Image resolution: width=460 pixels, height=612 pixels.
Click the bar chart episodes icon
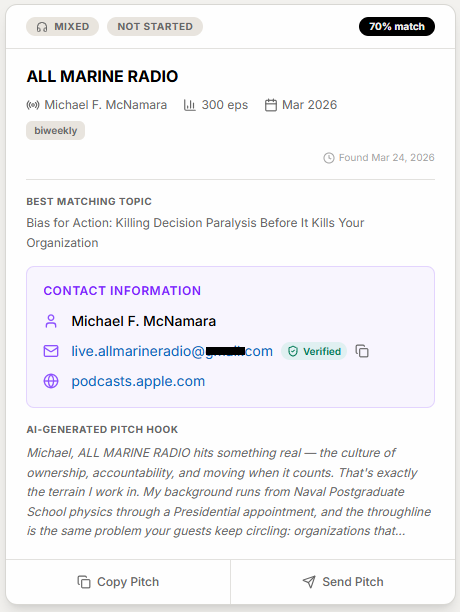[190, 105]
